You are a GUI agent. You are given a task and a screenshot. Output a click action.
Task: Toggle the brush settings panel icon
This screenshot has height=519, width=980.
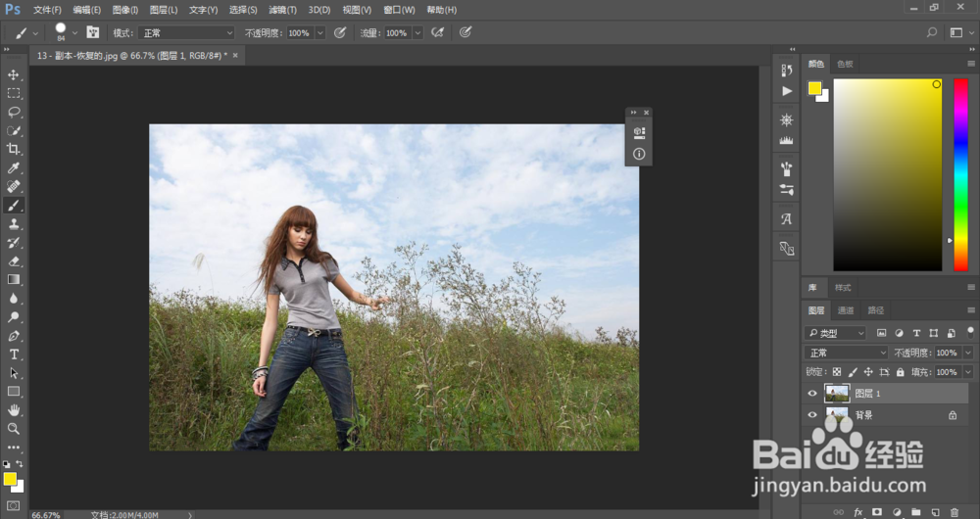coord(92,32)
